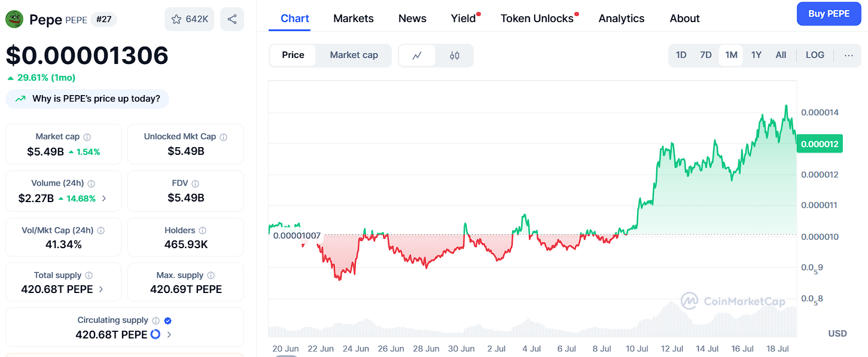868x357 pixels.
Task: Open the Yield tab
Action: pyautogui.click(x=464, y=19)
